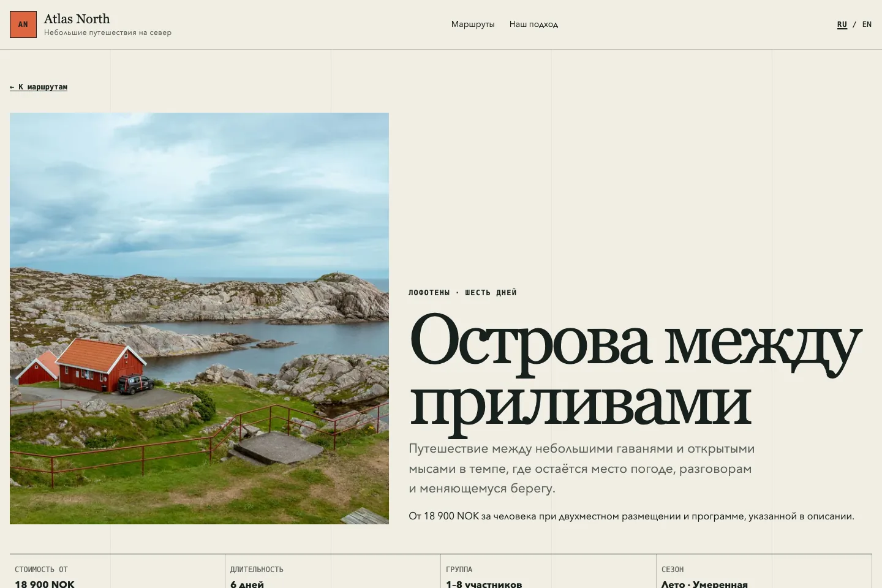This screenshot has width=882, height=588.
Task: Click the orange AN logo square
Action: 23,24
